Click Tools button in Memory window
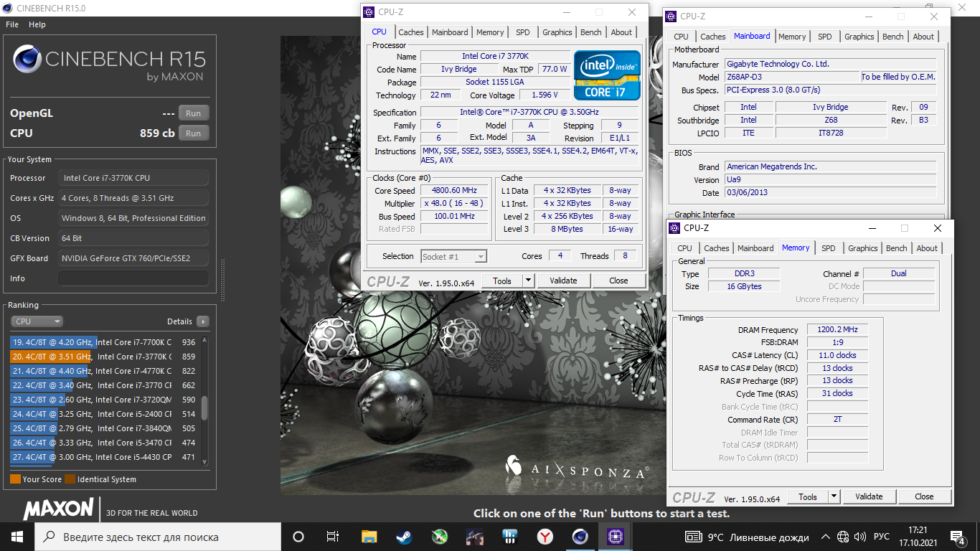The height and width of the screenshot is (551, 980). click(x=808, y=496)
